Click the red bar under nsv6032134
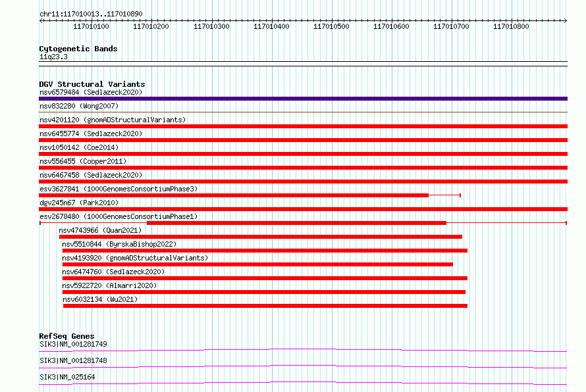The image size is (586, 392). pyautogui.click(x=265, y=306)
